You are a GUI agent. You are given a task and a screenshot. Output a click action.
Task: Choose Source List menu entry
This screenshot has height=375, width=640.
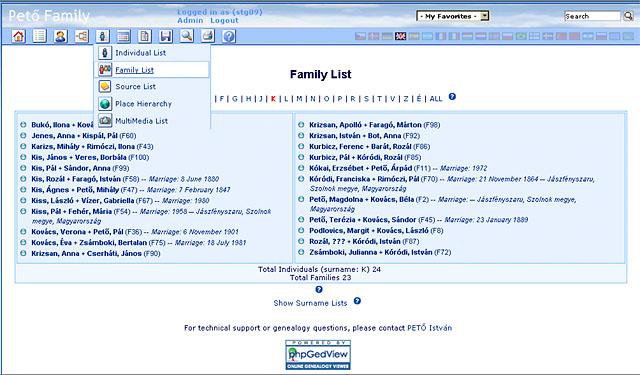136,87
